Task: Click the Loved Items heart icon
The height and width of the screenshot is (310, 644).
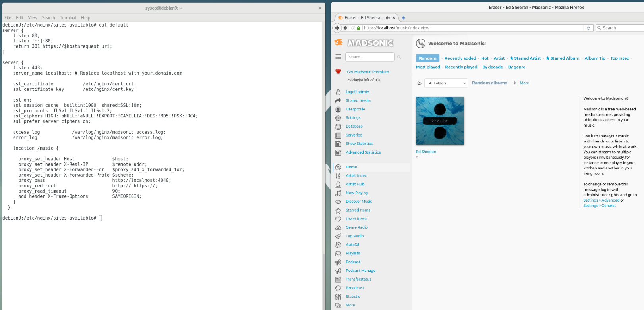Action: tap(338, 219)
